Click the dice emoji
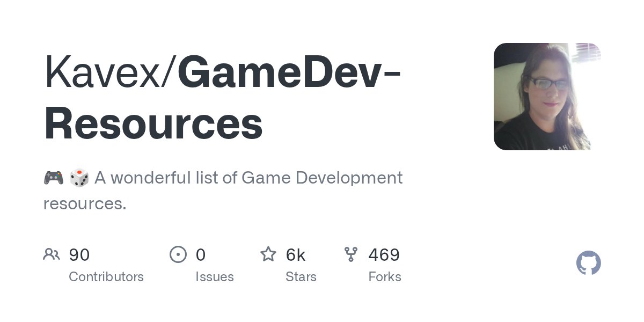 pyautogui.click(x=79, y=178)
